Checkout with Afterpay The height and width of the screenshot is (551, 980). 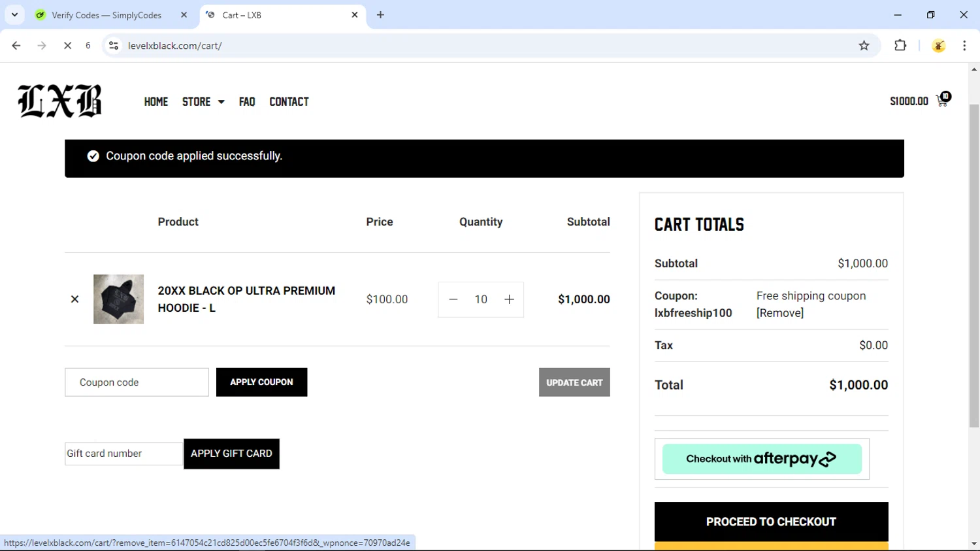pyautogui.click(x=762, y=459)
